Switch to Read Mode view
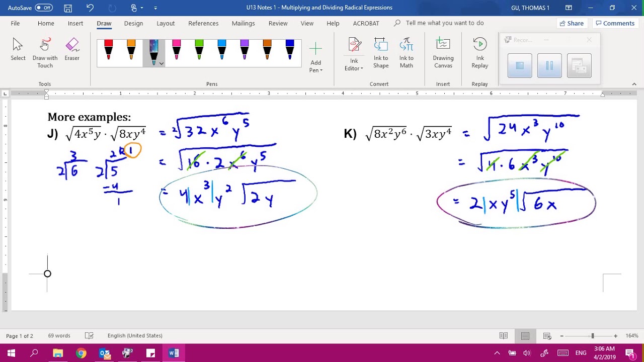Image resolution: width=644 pixels, height=362 pixels. tap(504, 336)
